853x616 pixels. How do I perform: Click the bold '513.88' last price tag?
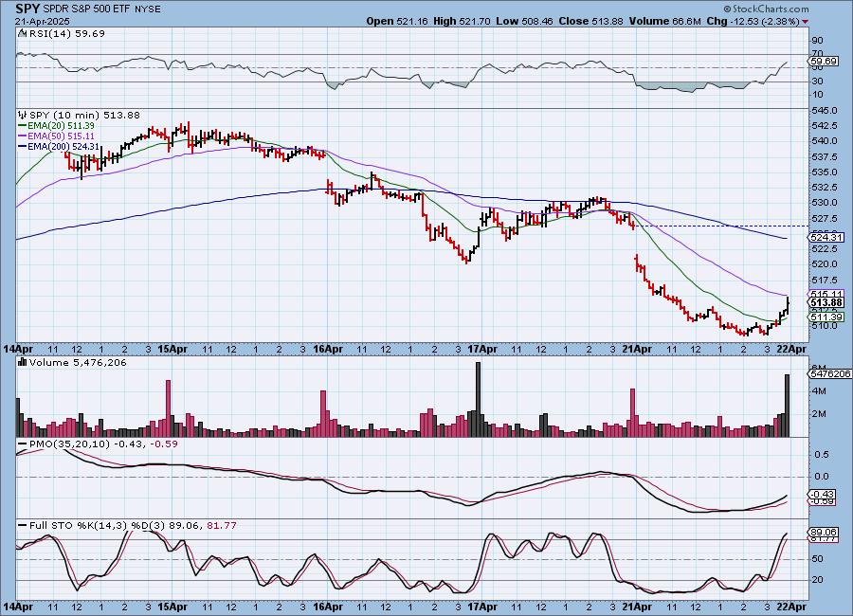coord(826,302)
